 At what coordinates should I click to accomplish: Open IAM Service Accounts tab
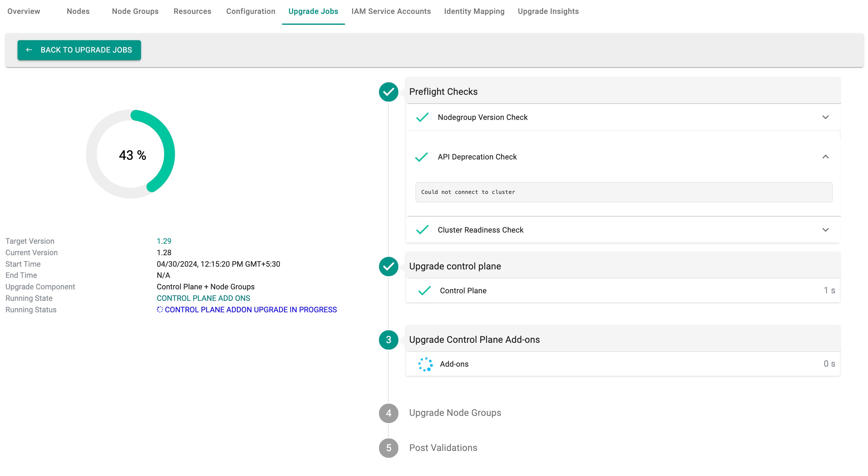coord(391,11)
